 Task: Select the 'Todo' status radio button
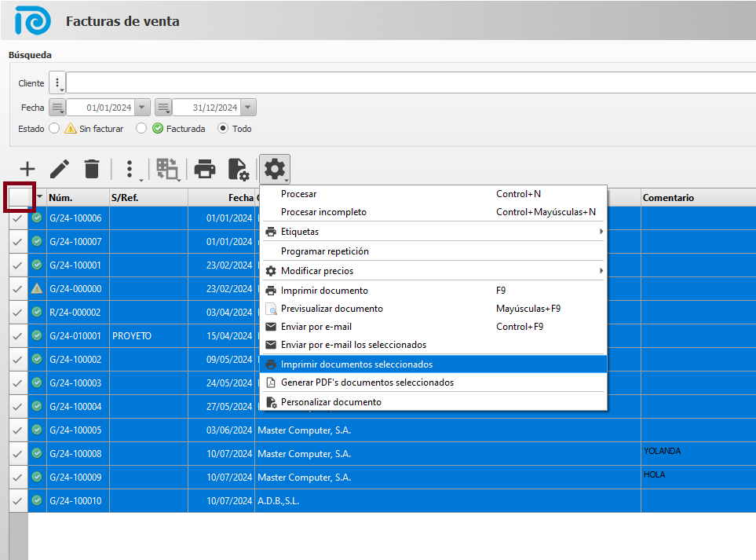[223, 128]
